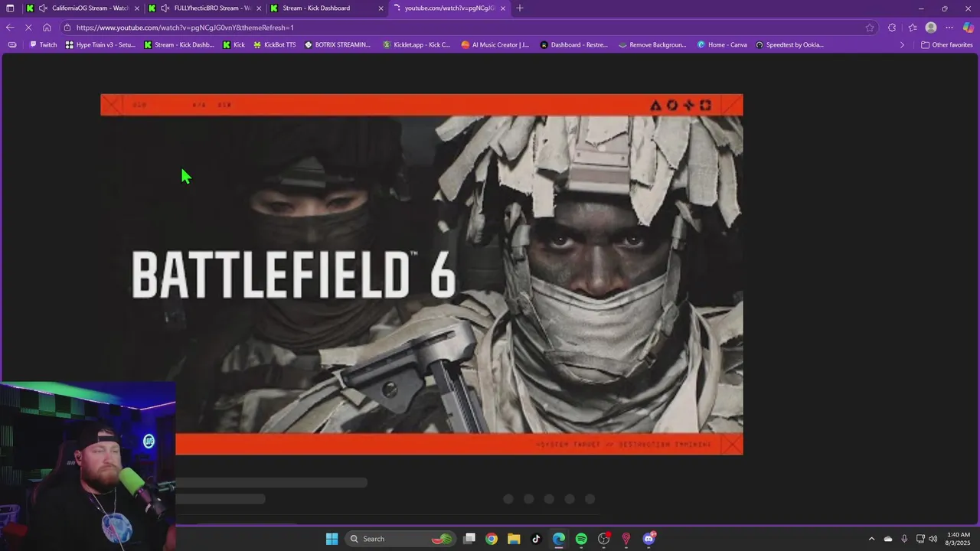Stop loading the page

click(28, 28)
